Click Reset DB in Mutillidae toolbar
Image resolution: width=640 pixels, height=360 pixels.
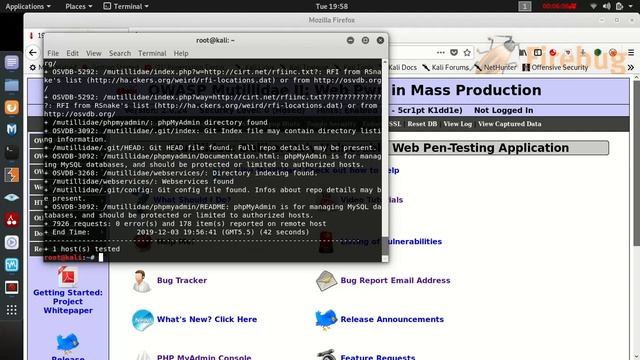tap(422, 124)
